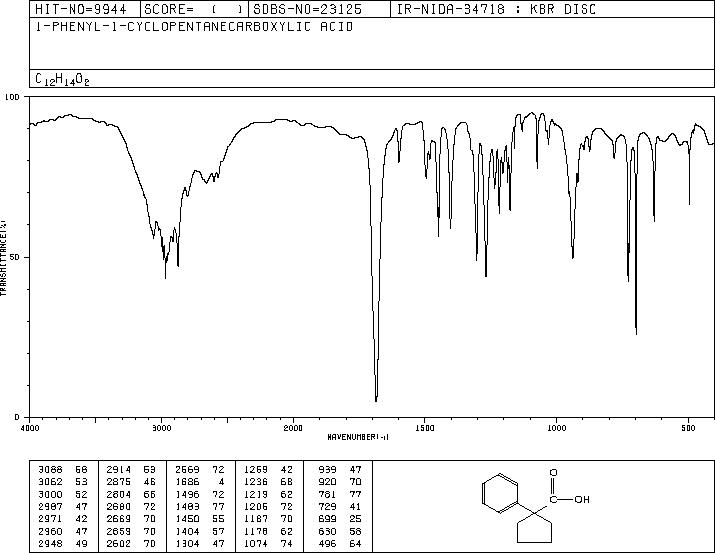Image resolution: width=715 pixels, height=553 pixels.
Task: Click the transmittance value 25 beside 699
Action: 355,519
